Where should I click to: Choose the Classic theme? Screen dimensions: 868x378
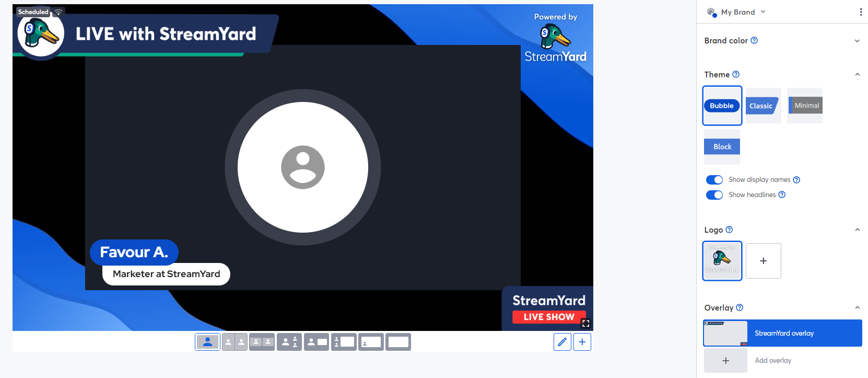click(763, 106)
